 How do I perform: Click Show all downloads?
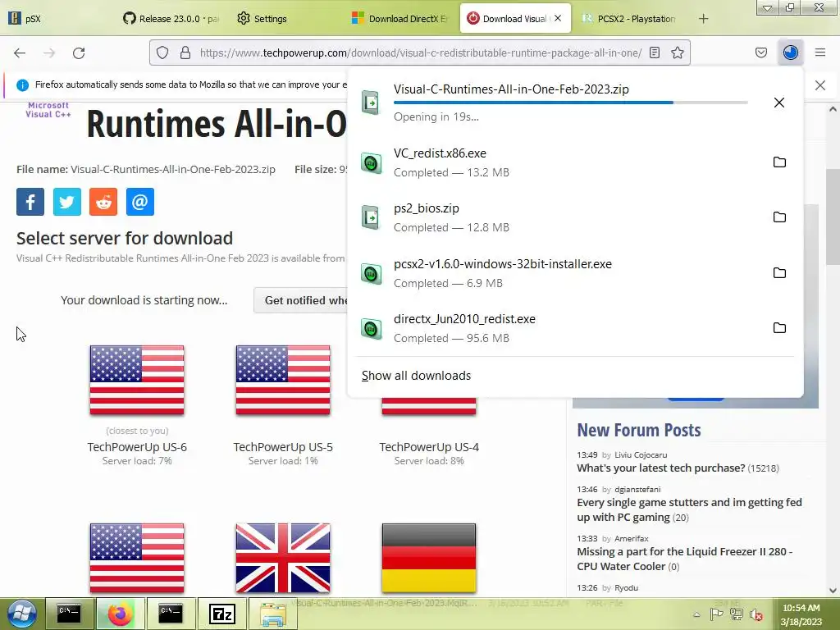tap(416, 376)
